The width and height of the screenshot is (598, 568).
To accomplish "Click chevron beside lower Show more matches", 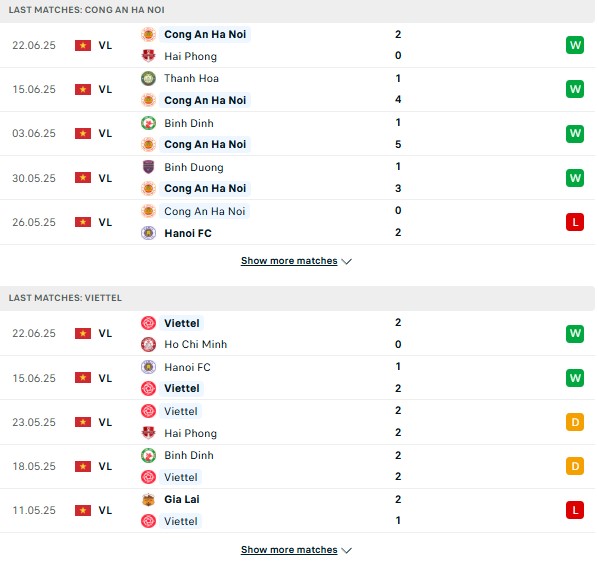I will pos(346,550).
